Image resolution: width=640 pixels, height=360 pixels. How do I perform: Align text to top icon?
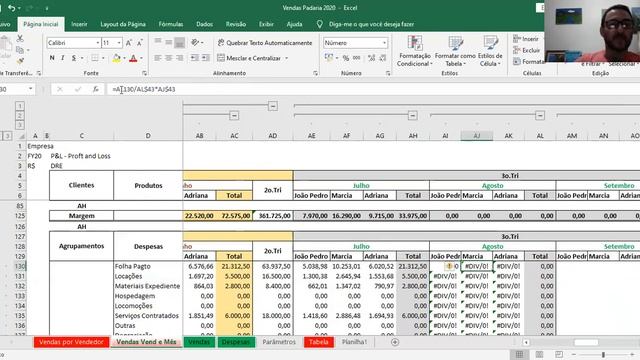coord(158,42)
